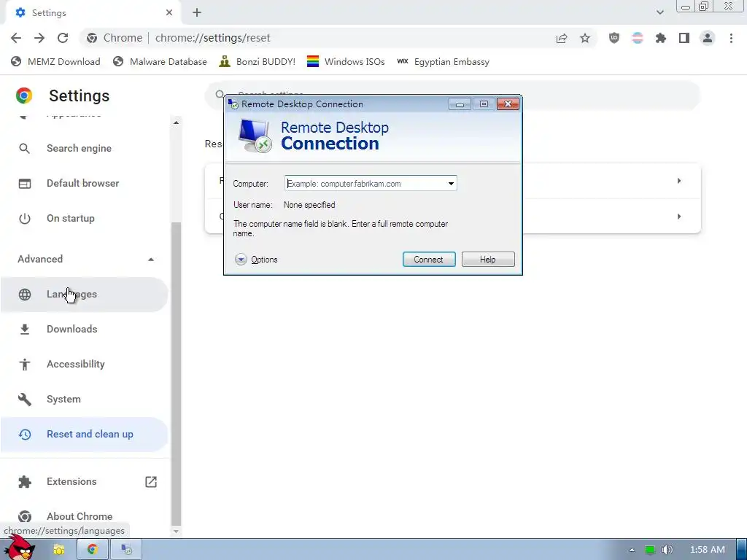
Task: Click the Extensions external link icon
Action: [x=150, y=481]
